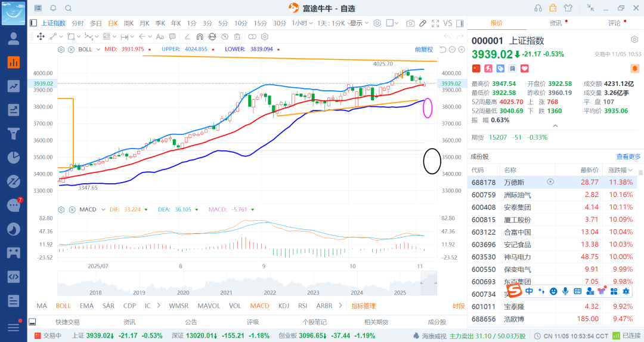Open the chart layout square dropdown
This screenshot has width=644, height=342.
click(392, 23)
